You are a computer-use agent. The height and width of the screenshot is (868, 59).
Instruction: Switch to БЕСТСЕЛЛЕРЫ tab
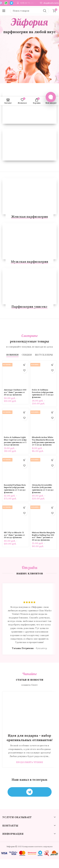point(44,354)
